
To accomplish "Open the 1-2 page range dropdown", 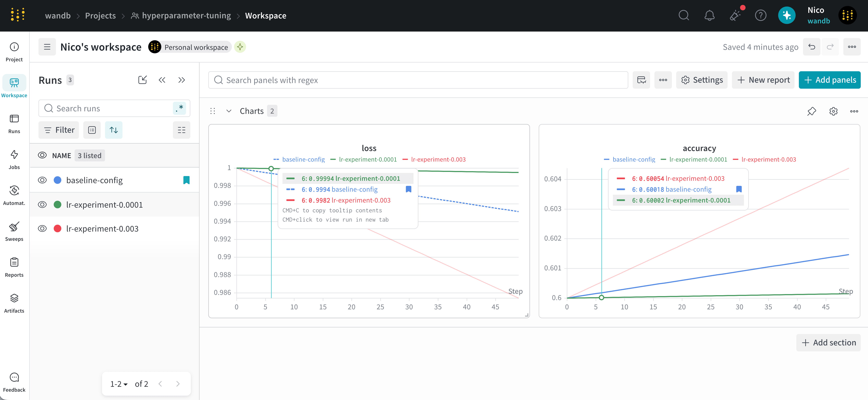I will pyautogui.click(x=119, y=384).
